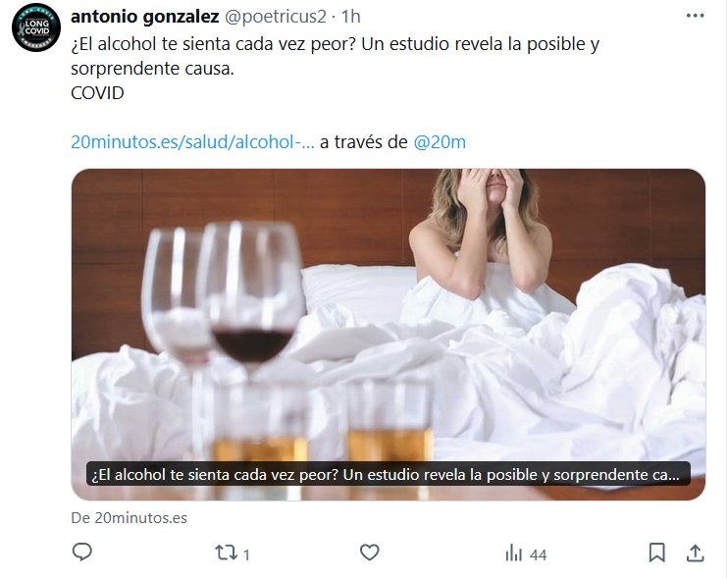Open view analytics bar chart icon
The height and width of the screenshot is (579, 728).
coord(513,553)
